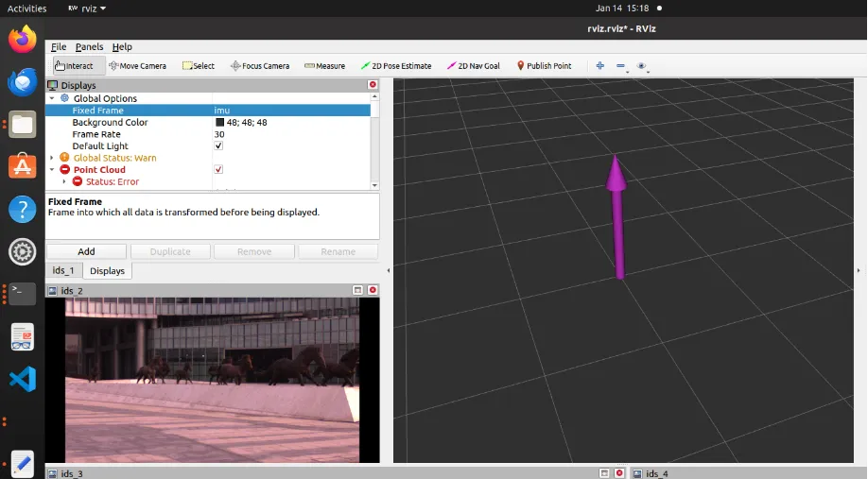This screenshot has width=868, height=479.
Task: Select the Frame Rate row
Action: tap(208, 134)
